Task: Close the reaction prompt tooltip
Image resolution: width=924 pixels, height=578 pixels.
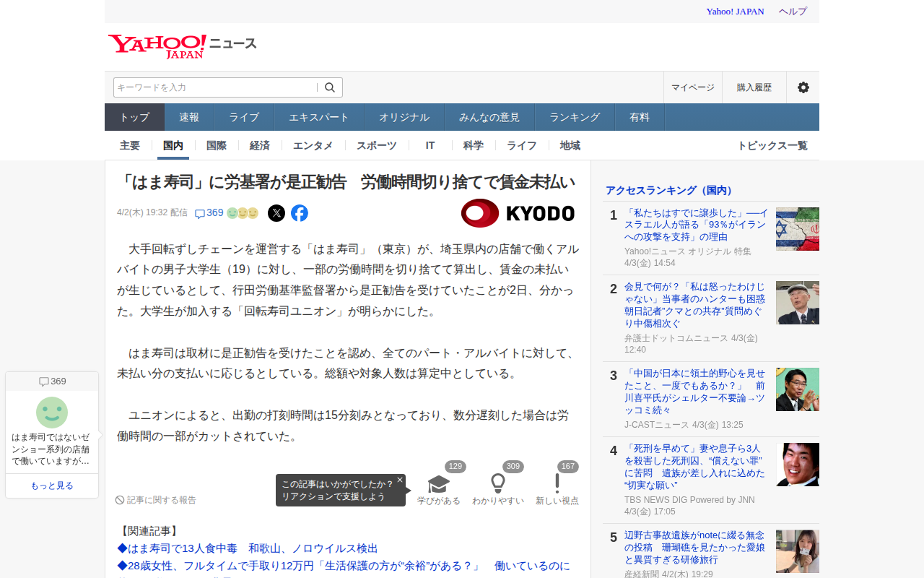Action: [x=400, y=480]
